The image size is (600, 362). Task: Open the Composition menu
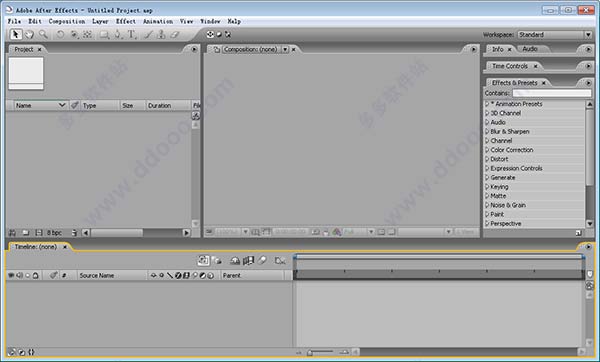point(67,21)
